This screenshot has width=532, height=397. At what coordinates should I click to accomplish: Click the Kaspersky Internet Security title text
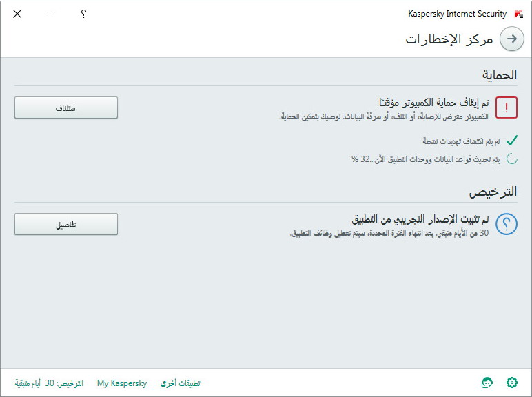pos(457,14)
